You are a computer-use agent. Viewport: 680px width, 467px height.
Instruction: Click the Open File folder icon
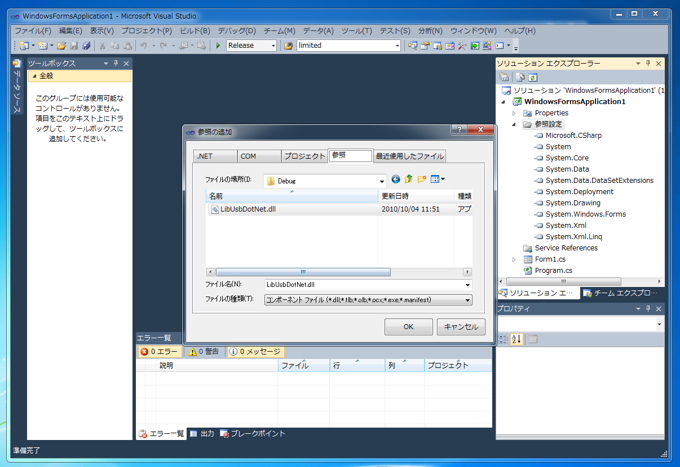[x=61, y=46]
